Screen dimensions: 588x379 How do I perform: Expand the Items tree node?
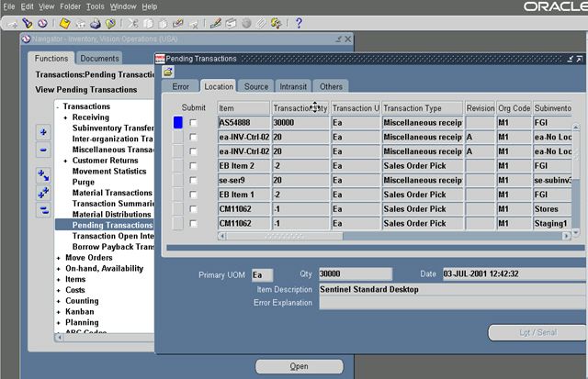click(x=58, y=280)
